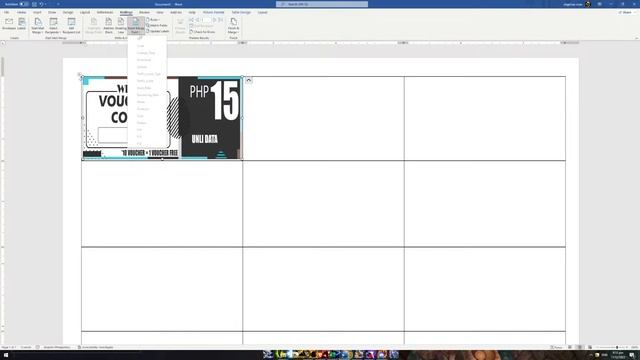Click the Focus mode button
Image resolution: width=640 pixels, height=360 pixels.
pos(557,347)
